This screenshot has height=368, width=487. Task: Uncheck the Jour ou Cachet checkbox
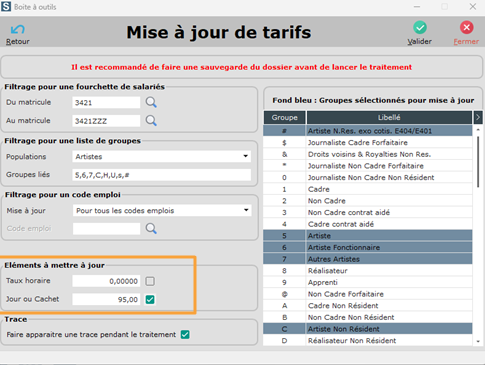click(x=150, y=299)
